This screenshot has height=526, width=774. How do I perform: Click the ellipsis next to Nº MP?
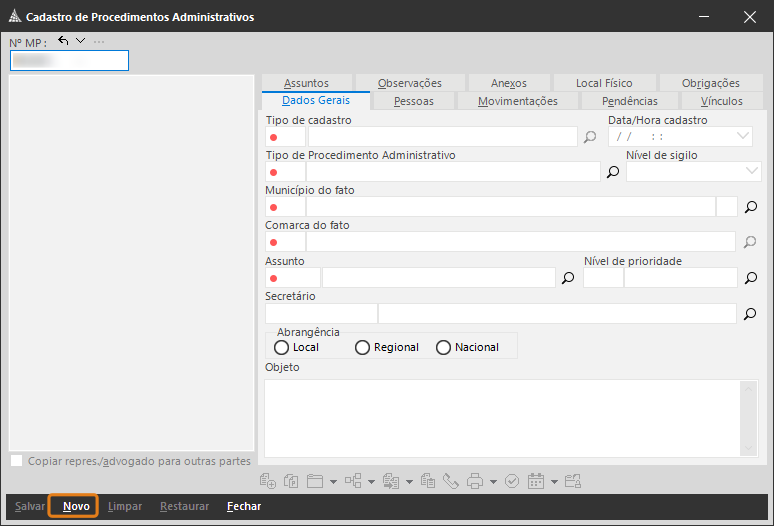pyautogui.click(x=99, y=41)
